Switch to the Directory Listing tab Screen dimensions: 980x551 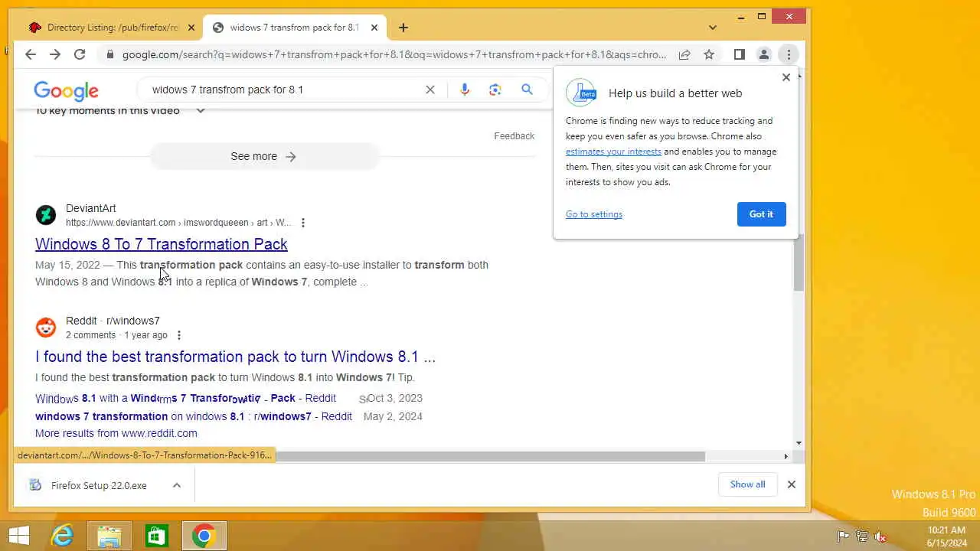113,28
